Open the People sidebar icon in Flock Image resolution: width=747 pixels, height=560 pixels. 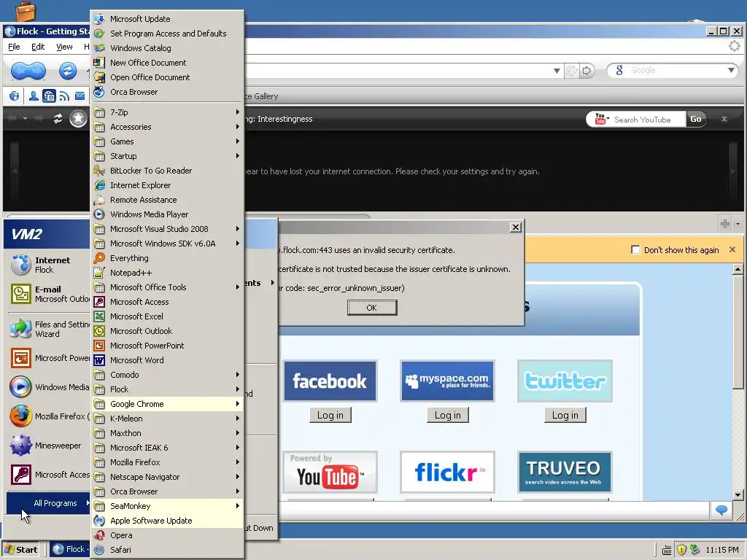point(34,96)
